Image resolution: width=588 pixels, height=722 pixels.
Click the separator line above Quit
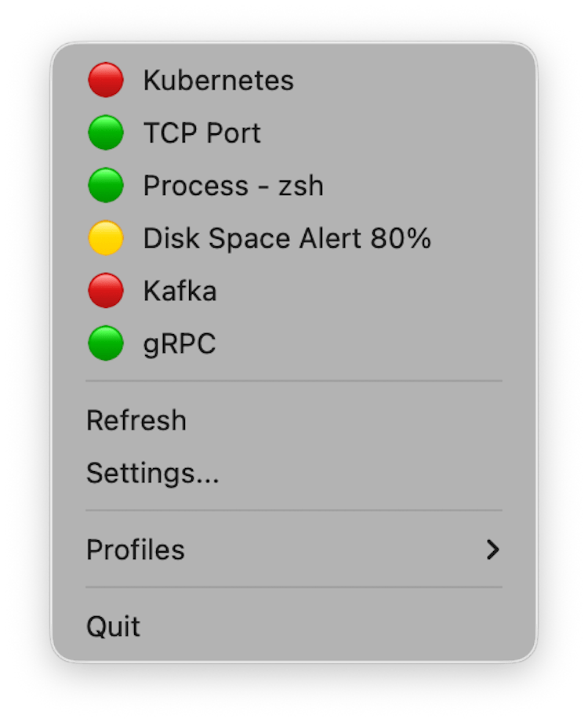pos(294,587)
